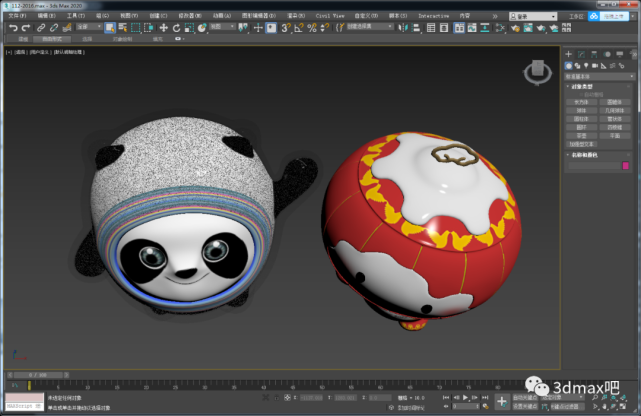Expand overflow menus with double chevron

[x=495, y=16]
